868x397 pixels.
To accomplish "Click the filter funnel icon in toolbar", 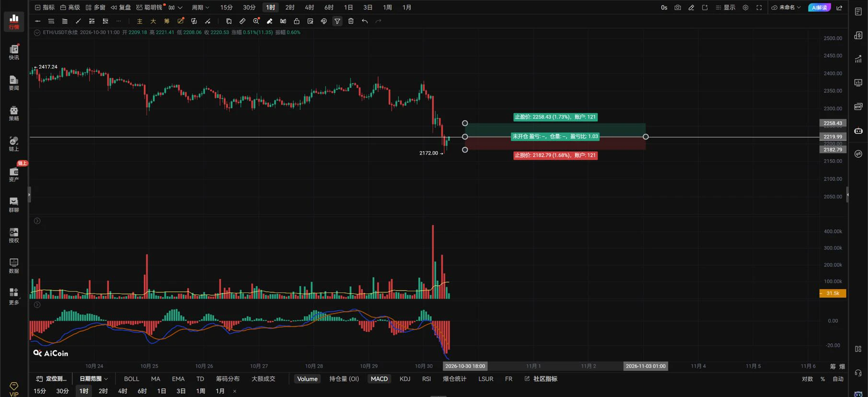I will (x=337, y=21).
